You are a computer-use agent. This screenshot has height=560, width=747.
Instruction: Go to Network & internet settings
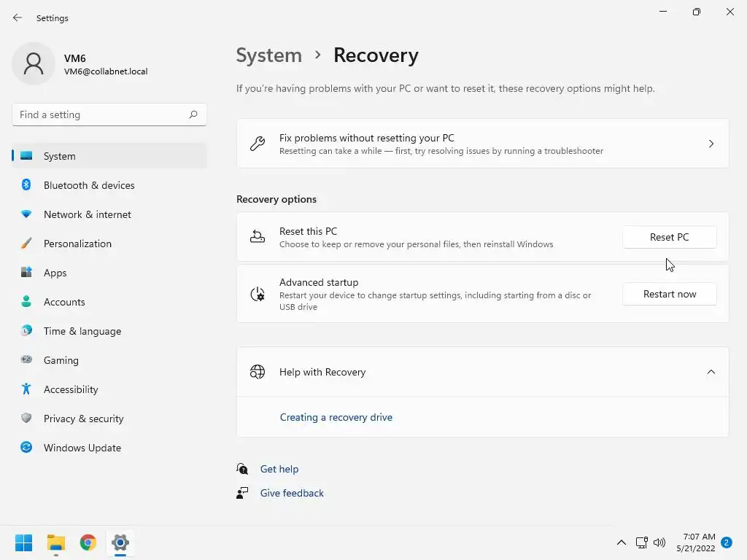click(x=88, y=214)
